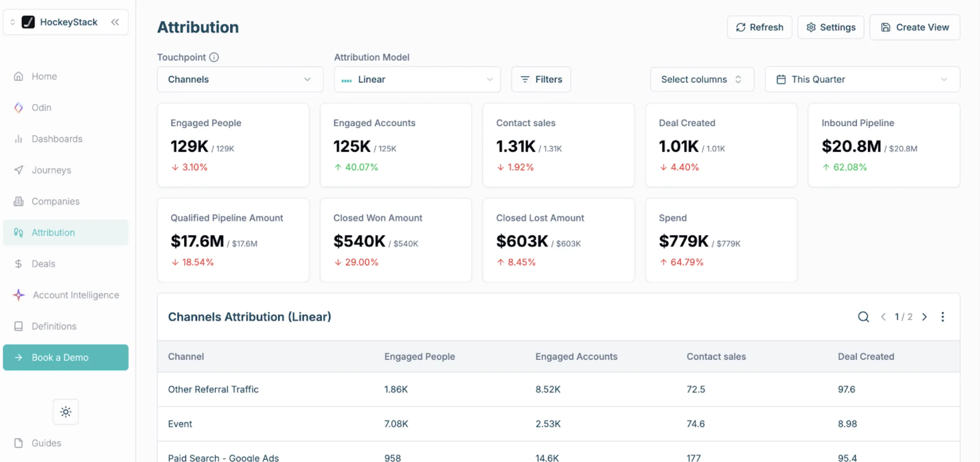The image size is (980, 462).
Task: Click Engaged People column header
Action: (419, 356)
